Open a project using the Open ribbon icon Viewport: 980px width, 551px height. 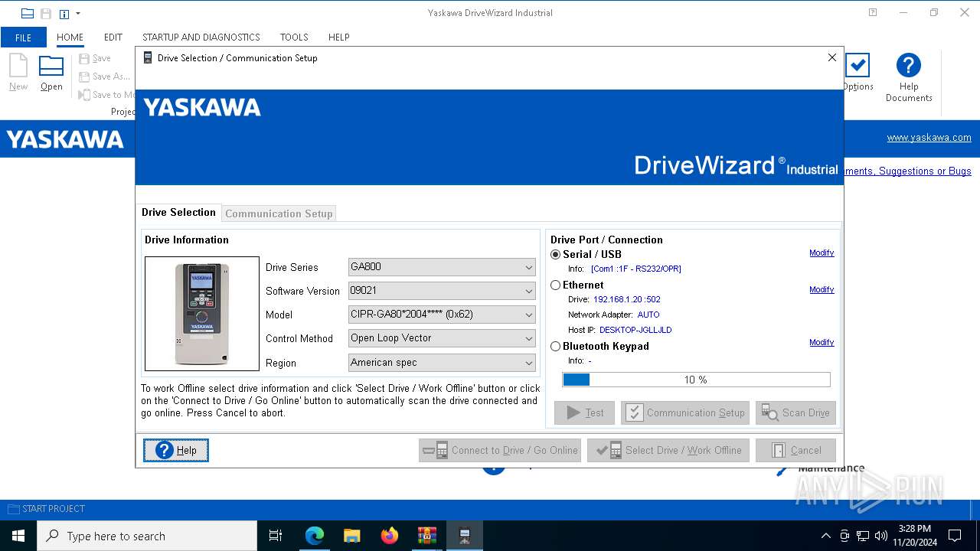click(51, 73)
